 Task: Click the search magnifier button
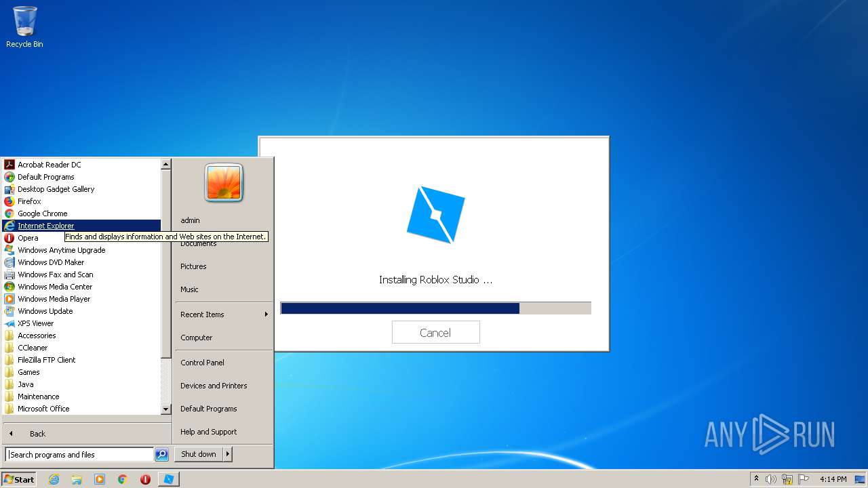click(161, 455)
